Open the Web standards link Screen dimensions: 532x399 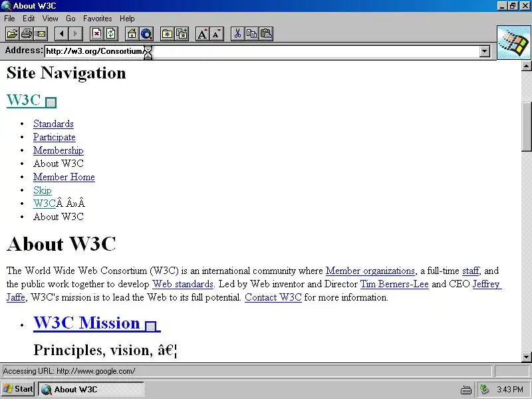pyautogui.click(x=183, y=284)
